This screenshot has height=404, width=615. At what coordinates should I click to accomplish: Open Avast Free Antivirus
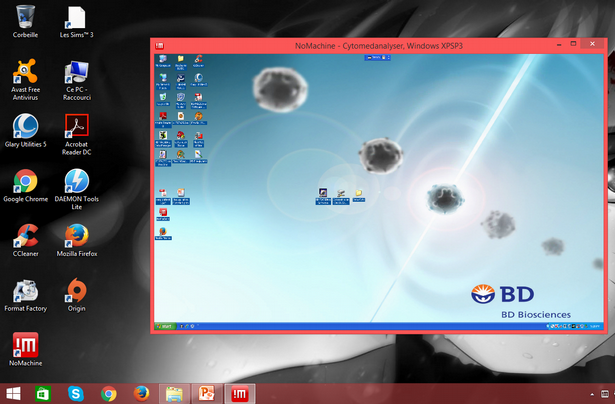pyautogui.click(x=26, y=72)
